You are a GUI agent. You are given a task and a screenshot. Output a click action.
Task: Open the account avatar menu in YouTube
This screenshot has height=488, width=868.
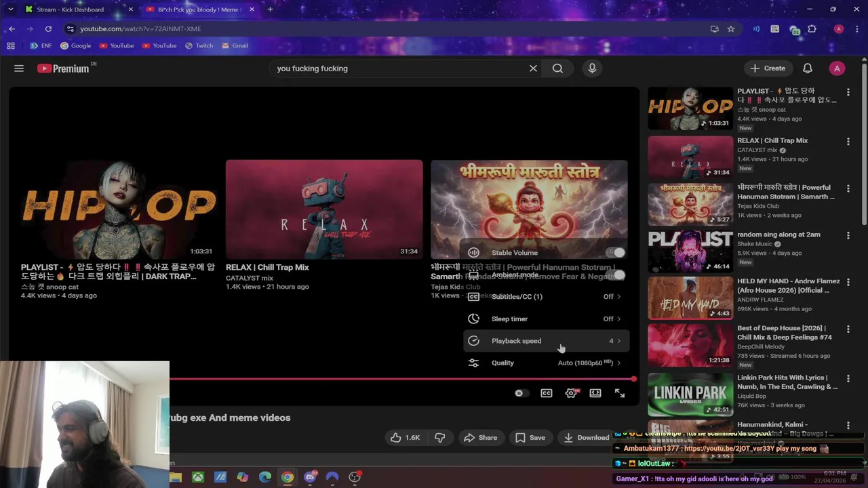(x=837, y=68)
